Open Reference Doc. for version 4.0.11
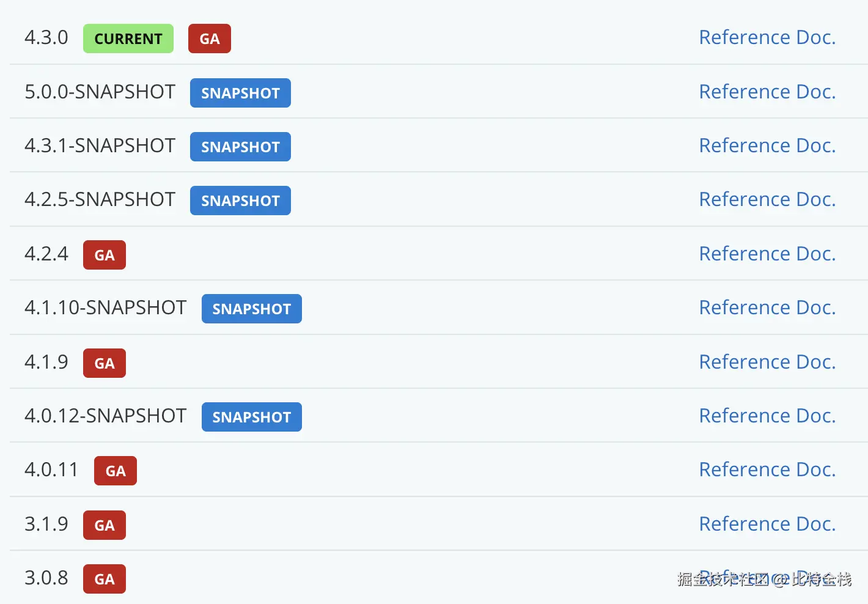The width and height of the screenshot is (868, 604). pos(767,470)
